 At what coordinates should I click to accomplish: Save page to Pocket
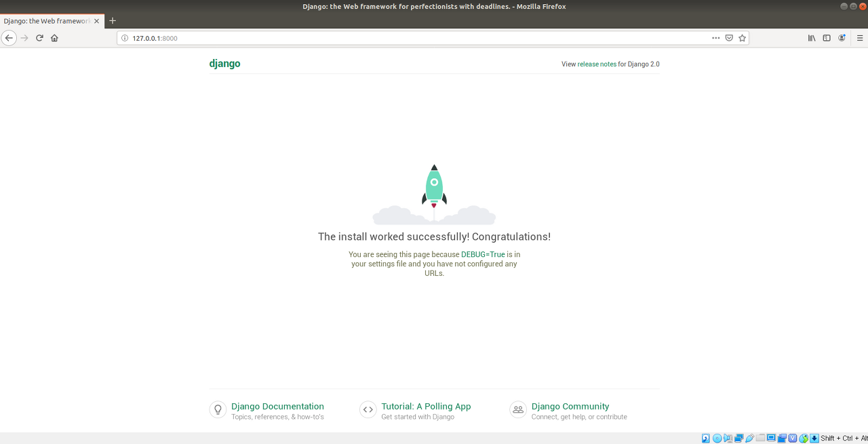click(x=729, y=38)
